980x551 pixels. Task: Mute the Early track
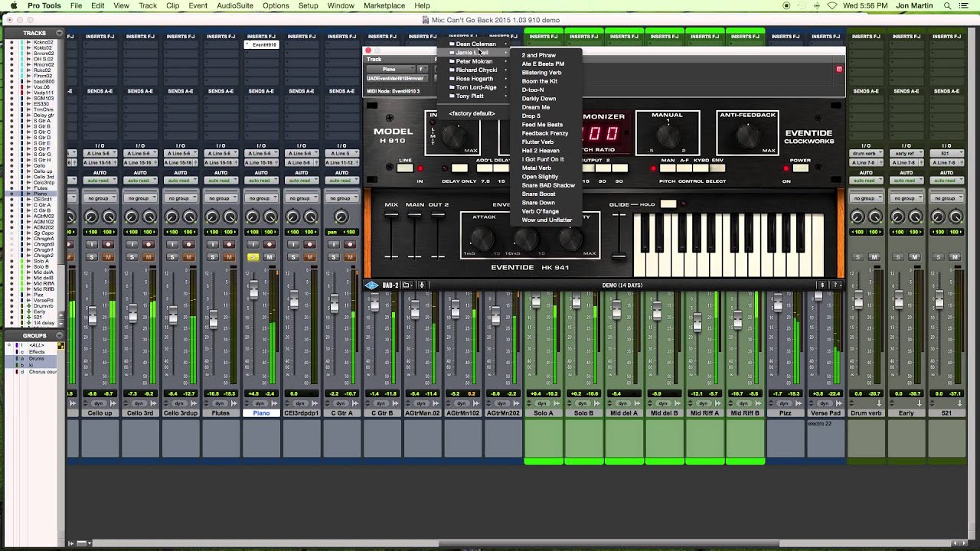pyautogui.click(x=914, y=257)
